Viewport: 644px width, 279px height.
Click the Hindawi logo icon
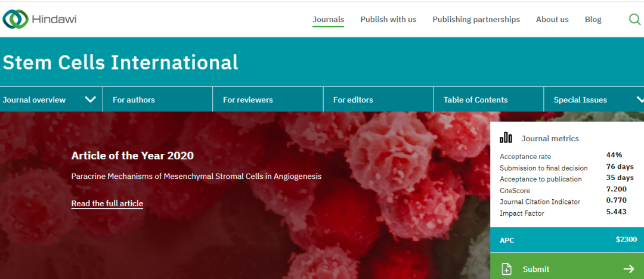[x=15, y=19]
